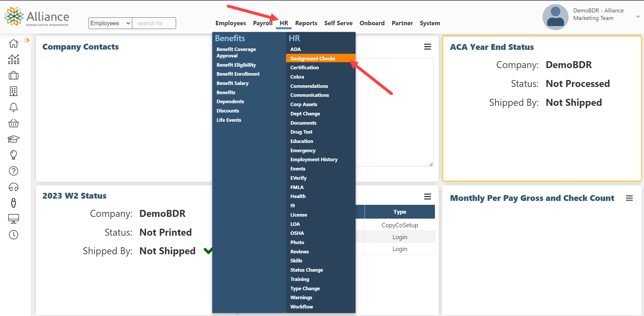Open the Home icon in sidebar
The height and width of the screenshot is (316, 644).
pyautogui.click(x=14, y=43)
